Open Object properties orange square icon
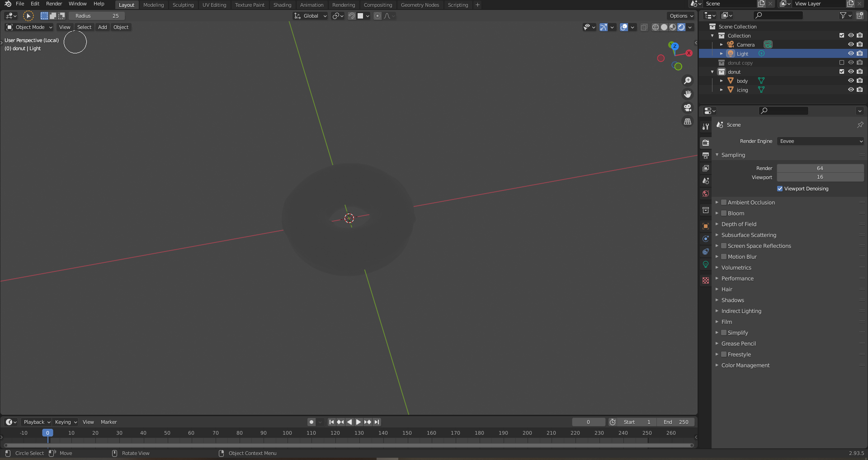 [x=706, y=226]
